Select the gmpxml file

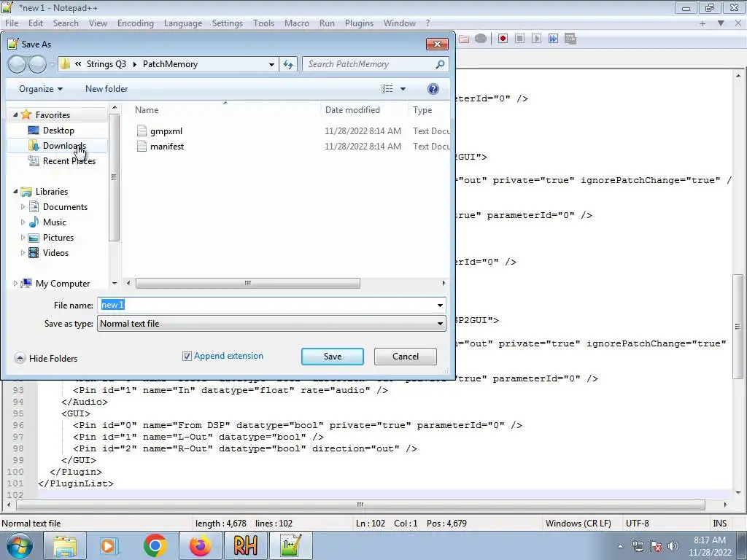point(166,131)
